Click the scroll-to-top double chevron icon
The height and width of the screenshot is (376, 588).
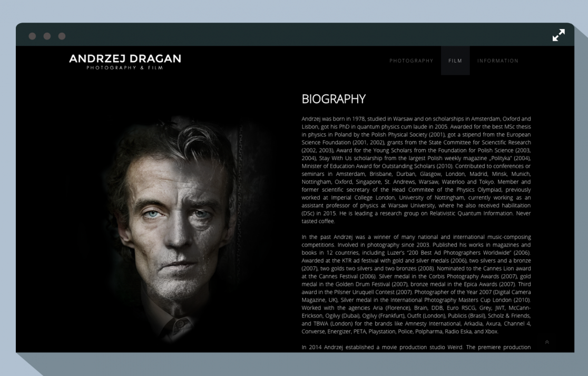tap(547, 342)
